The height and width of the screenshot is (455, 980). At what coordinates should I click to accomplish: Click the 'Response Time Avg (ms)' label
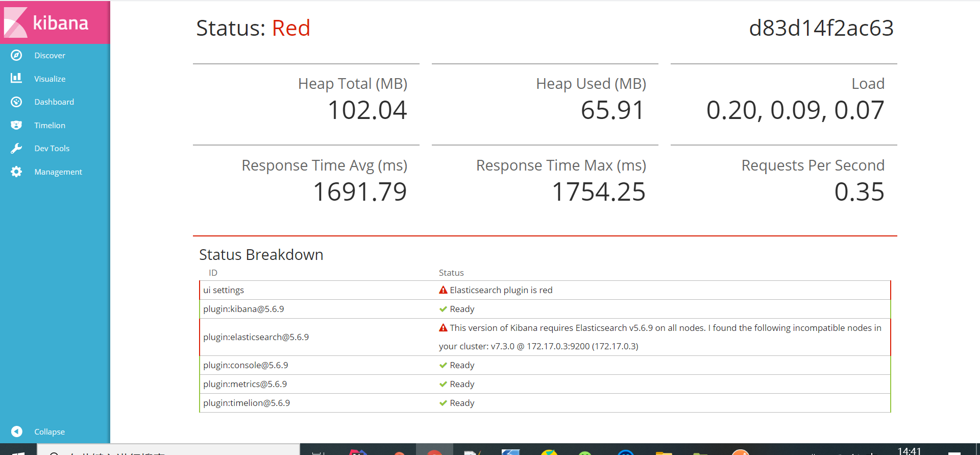pos(325,165)
